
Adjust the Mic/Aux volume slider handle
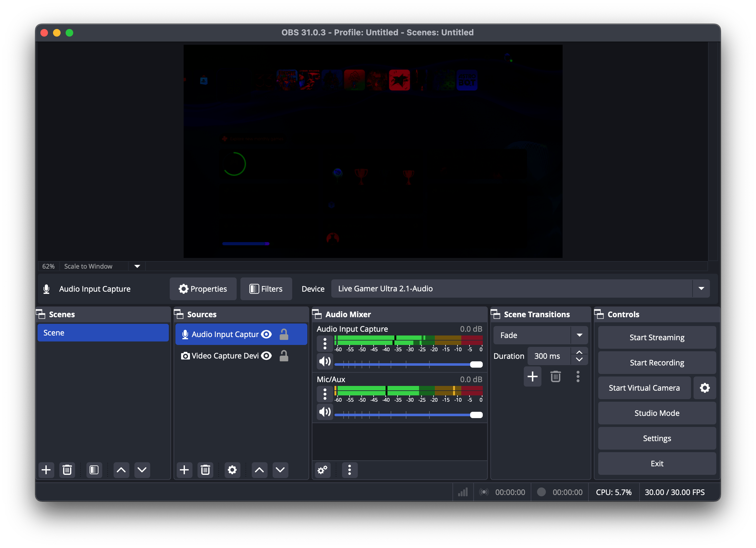point(476,415)
